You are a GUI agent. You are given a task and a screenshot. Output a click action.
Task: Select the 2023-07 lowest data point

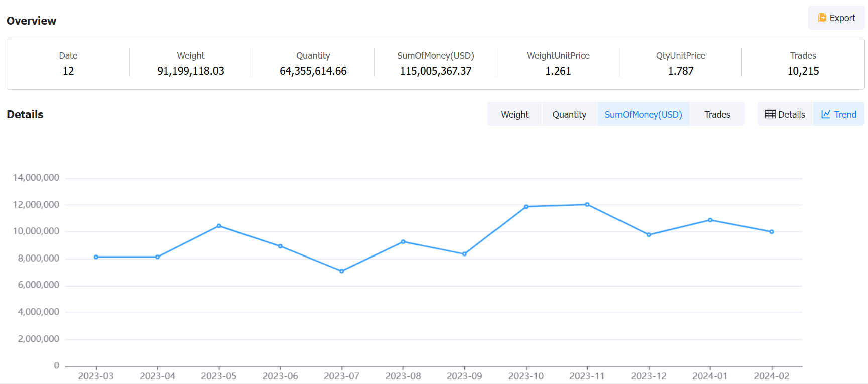click(342, 271)
